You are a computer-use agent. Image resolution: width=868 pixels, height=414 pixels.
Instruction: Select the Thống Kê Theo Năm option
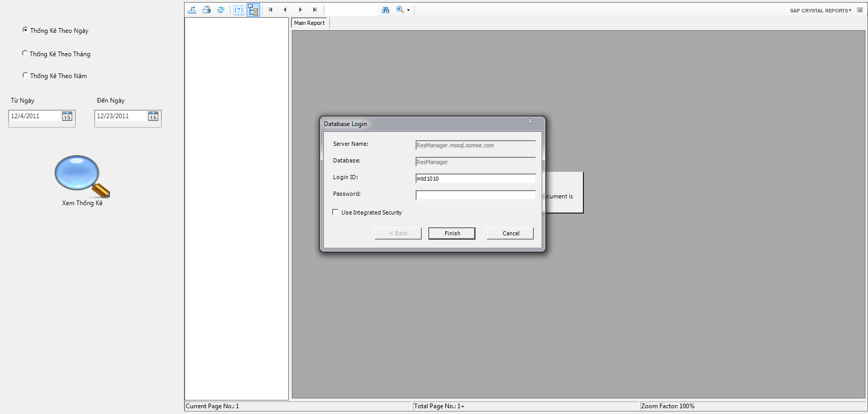pyautogui.click(x=25, y=76)
